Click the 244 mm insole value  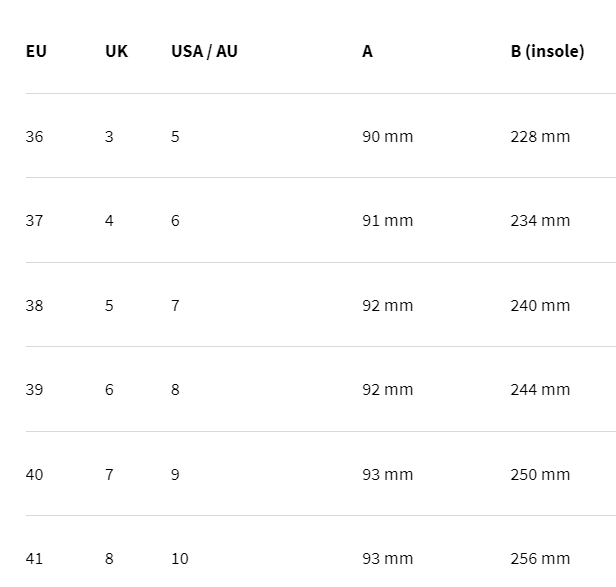point(540,390)
